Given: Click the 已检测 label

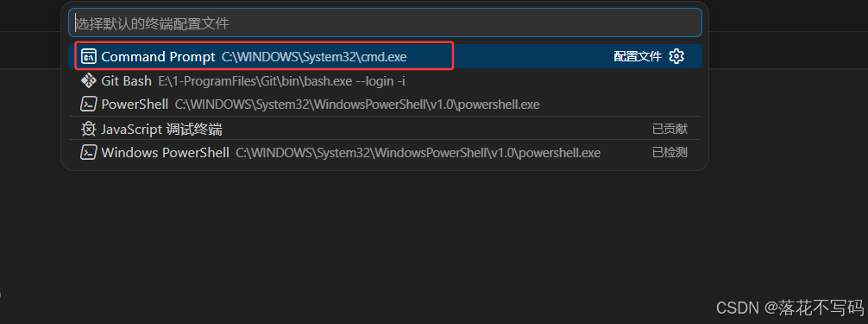Looking at the screenshot, I should [x=670, y=153].
